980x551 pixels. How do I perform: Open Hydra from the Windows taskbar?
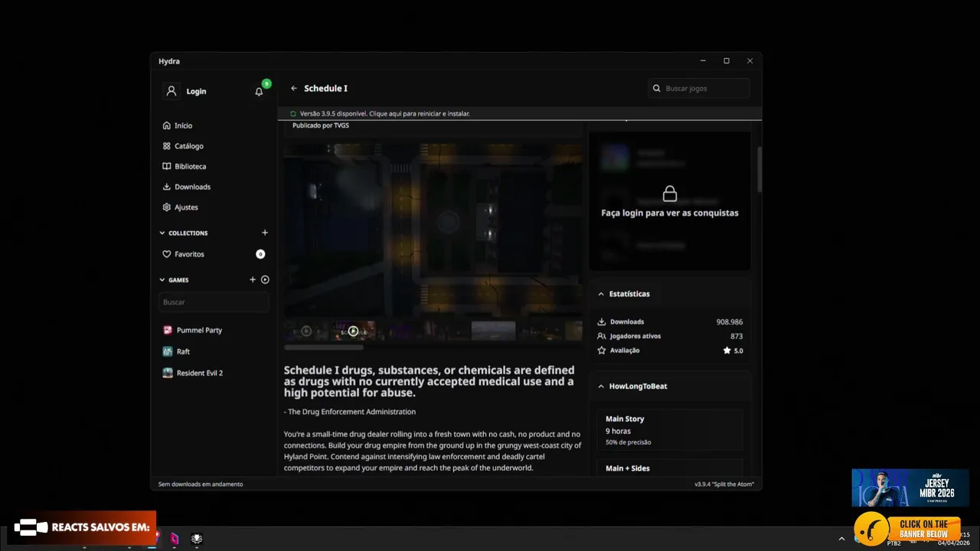[x=197, y=539]
